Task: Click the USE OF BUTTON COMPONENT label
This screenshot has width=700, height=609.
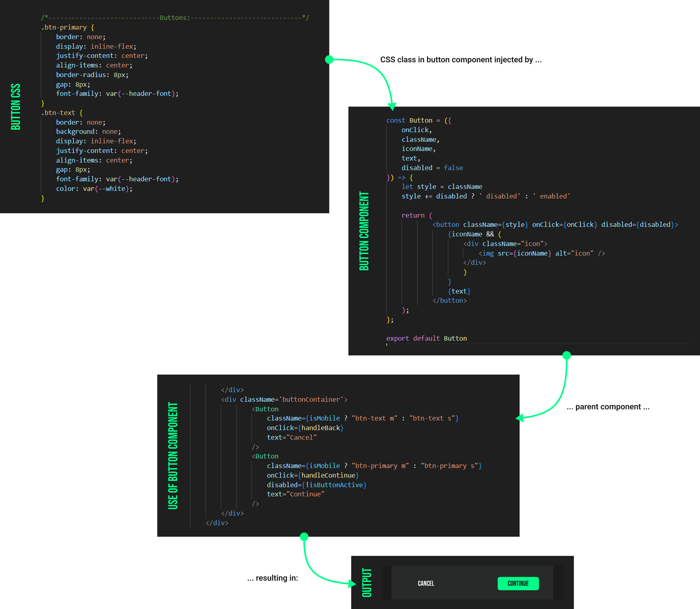Action: [173, 456]
